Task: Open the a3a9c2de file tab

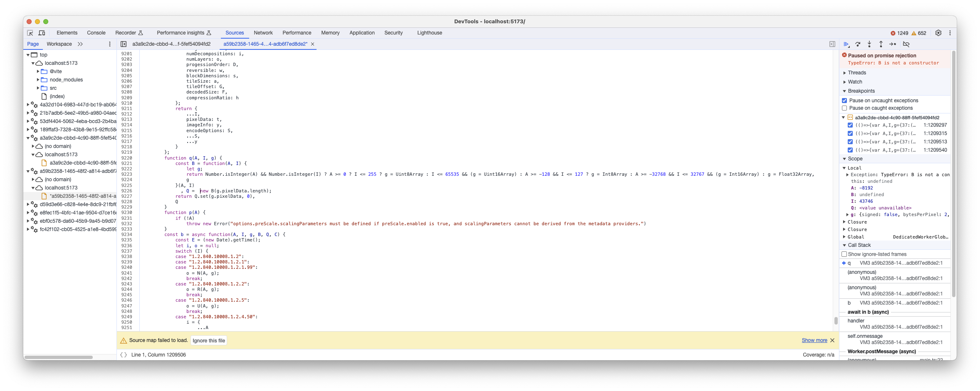Action: tap(171, 44)
